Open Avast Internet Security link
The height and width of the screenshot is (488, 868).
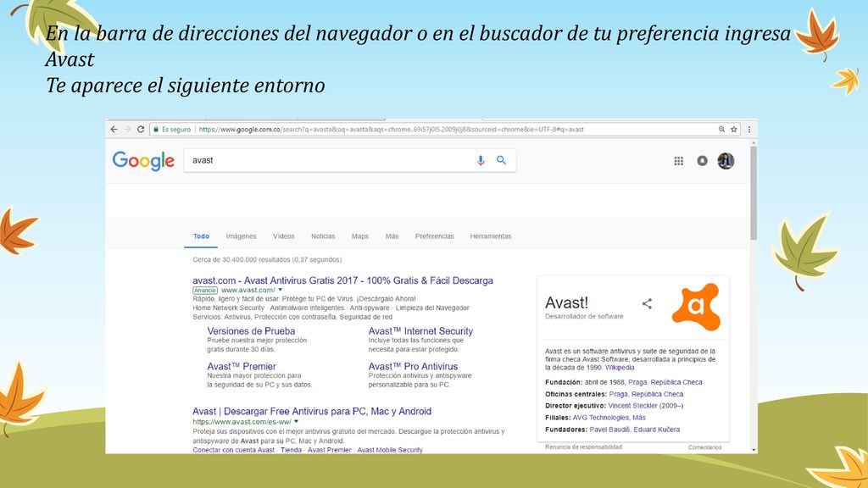click(420, 331)
